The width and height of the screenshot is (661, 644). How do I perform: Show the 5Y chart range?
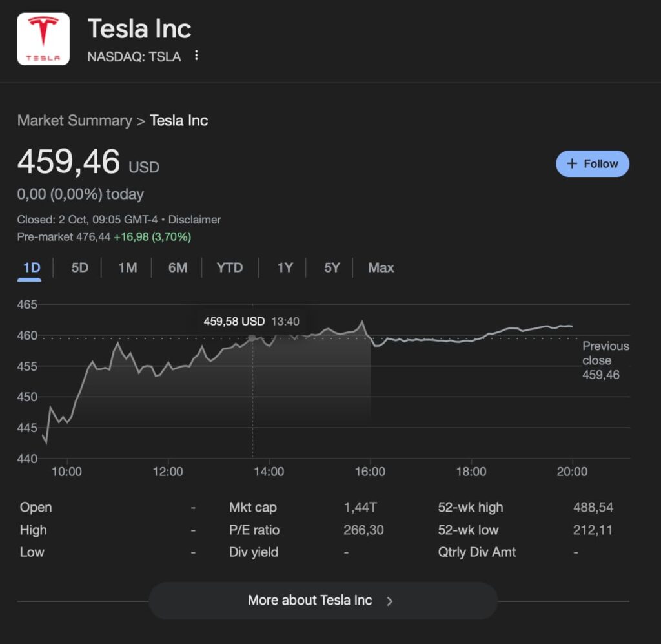pyautogui.click(x=332, y=268)
